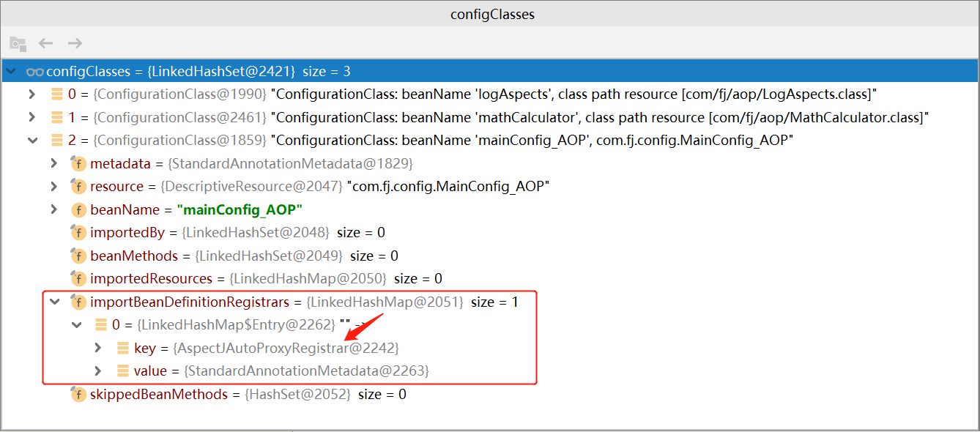The width and height of the screenshot is (980, 432).
Task: Select value = StandardAnnotationMetadata@2263 row text
Action: [x=281, y=370]
